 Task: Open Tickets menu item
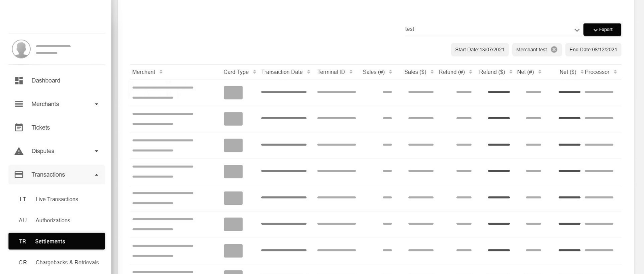57,127
